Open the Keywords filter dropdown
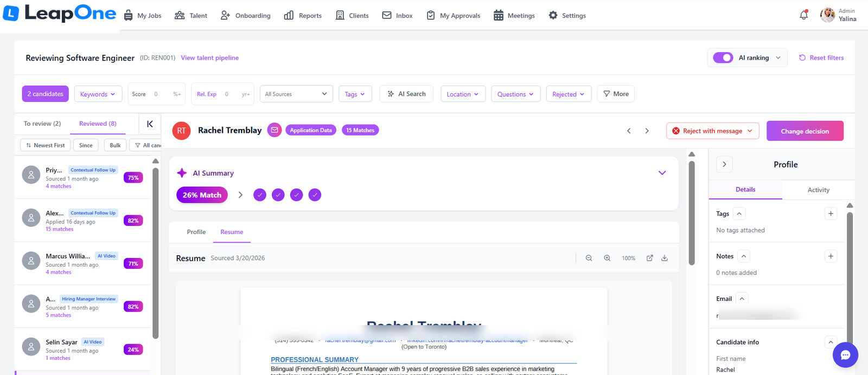868x375 pixels. coord(98,94)
